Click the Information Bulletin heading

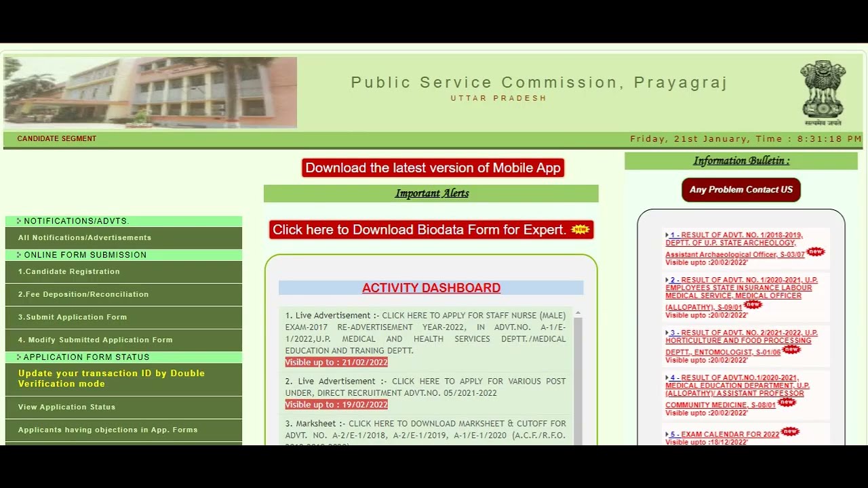coord(741,161)
